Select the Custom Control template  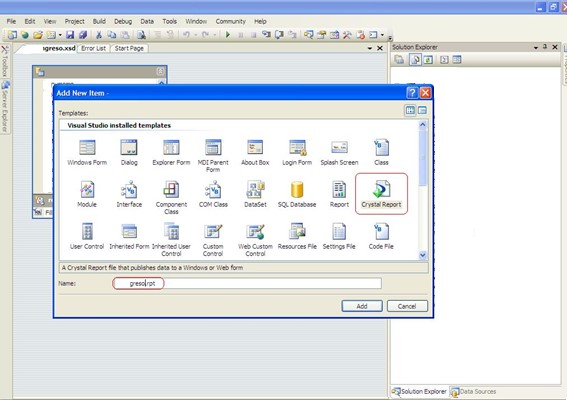click(213, 240)
